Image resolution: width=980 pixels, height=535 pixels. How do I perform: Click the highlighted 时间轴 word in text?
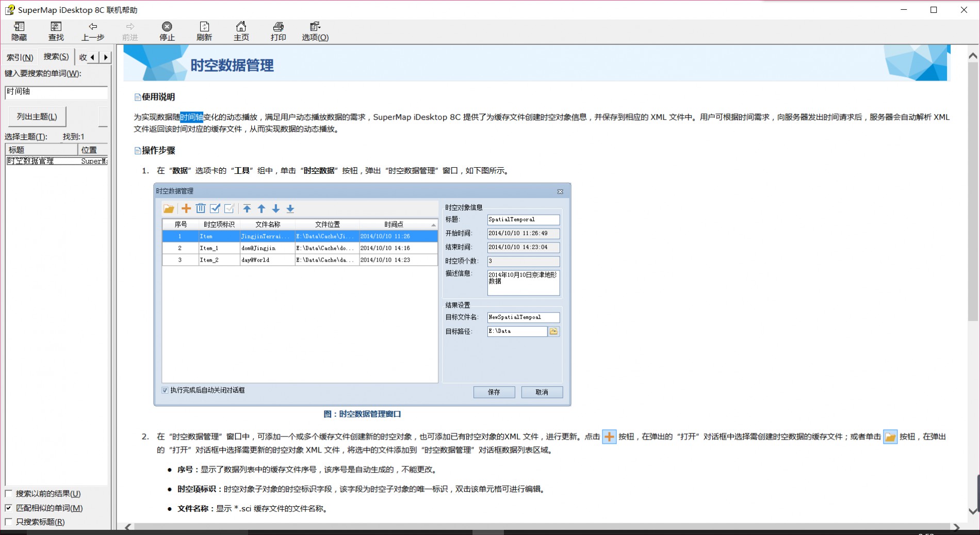tap(191, 117)
